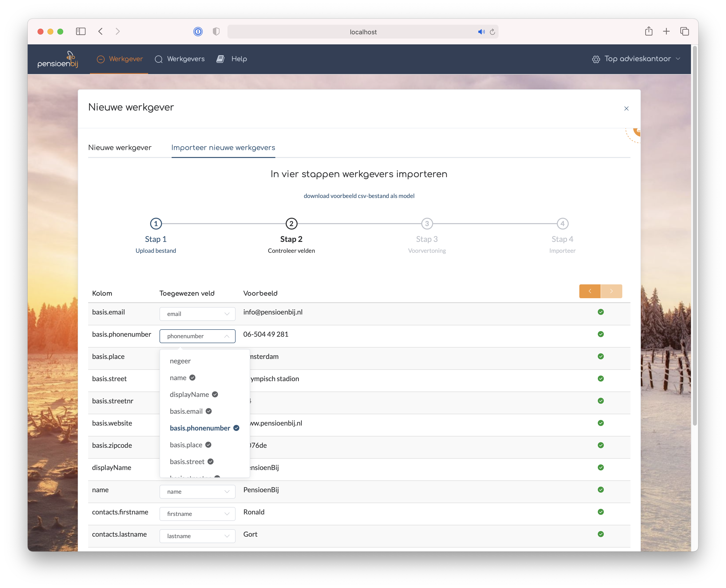This screenshot has width=726, height=588.
Task: Click green check icon for name row
Action: pos(601,490)
